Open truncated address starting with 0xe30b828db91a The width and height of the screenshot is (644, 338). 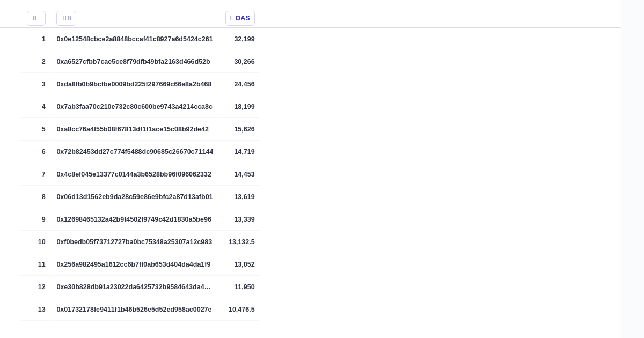point(134,287)
